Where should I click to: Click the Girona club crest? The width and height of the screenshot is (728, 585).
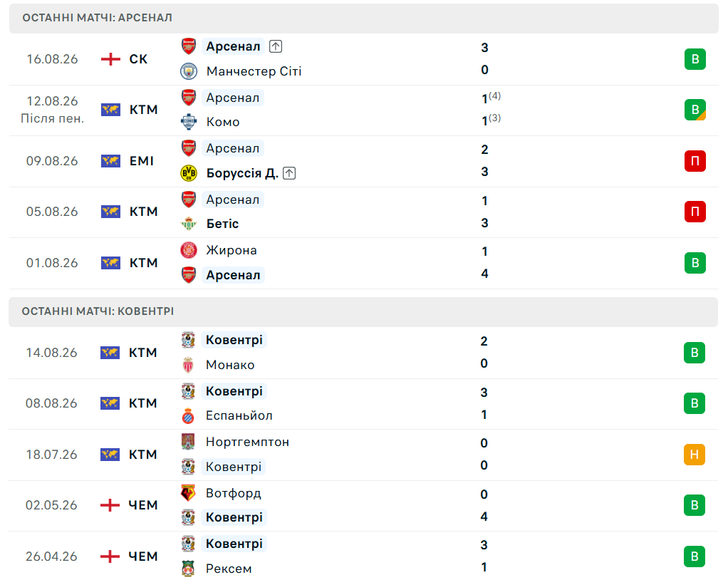coord(189,250)
